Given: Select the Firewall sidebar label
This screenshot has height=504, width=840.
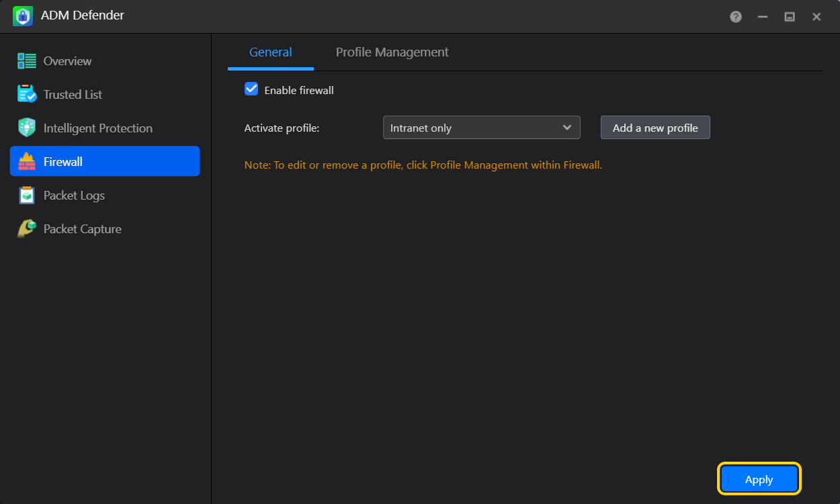Looking at the screenshot, I should point(62,162).
